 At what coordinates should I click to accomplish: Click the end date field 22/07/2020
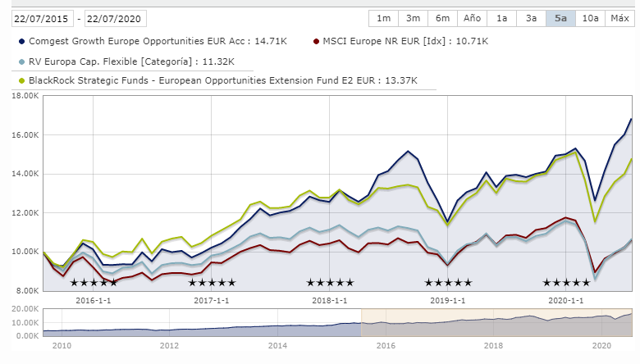[113, 18]
